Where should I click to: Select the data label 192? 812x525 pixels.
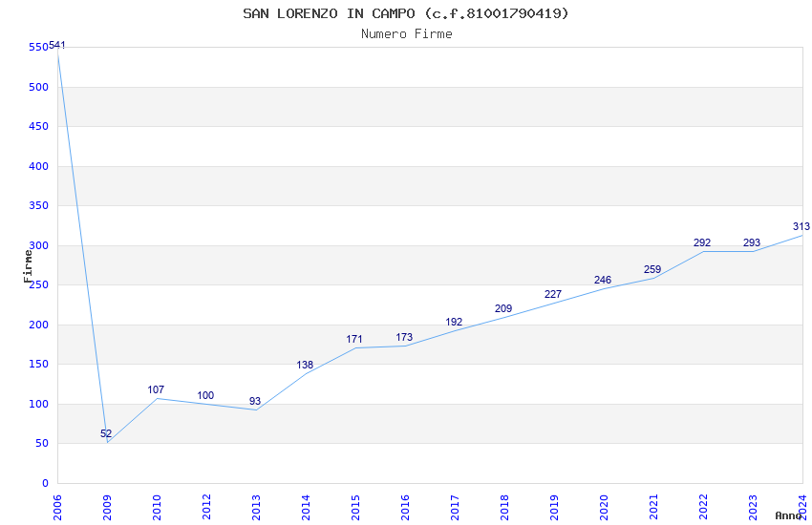pyautogui.click(x=454, y=322)
